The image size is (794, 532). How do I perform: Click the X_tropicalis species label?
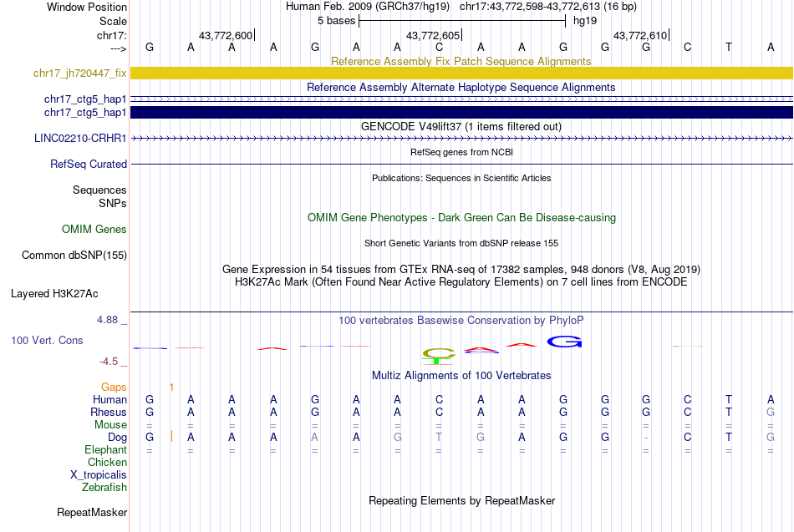(x=99, y=475)
